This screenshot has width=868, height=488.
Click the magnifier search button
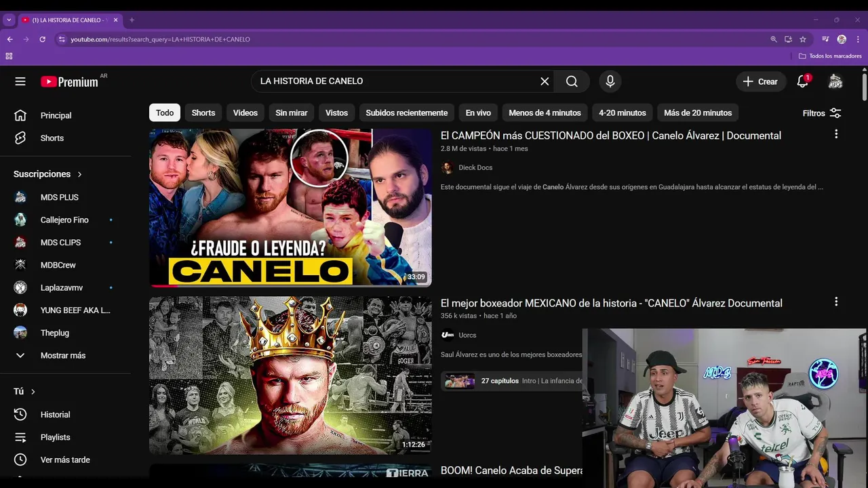[572, 81]
